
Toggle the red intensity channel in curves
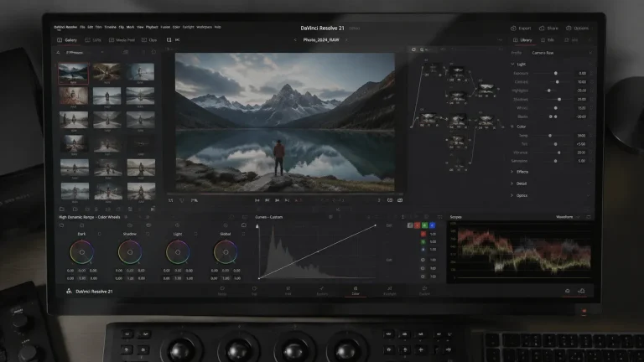pos(423,234)
